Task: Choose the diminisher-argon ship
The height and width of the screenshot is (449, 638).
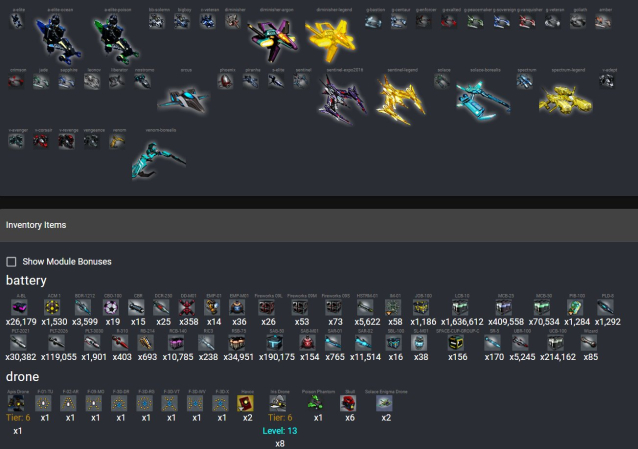Action: (x=273, y=40)
